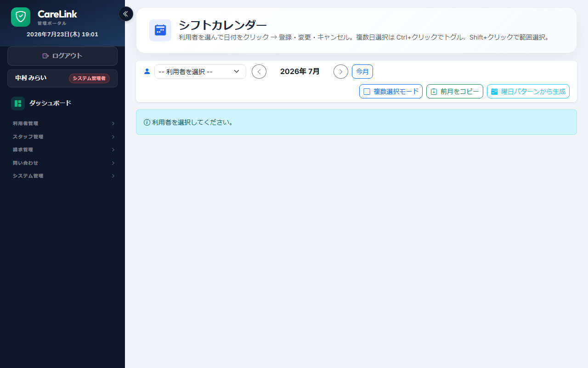This screenshot has width=588, height=368.
Task: Click 前月をコピー button
Action: [x=455, y=92]
